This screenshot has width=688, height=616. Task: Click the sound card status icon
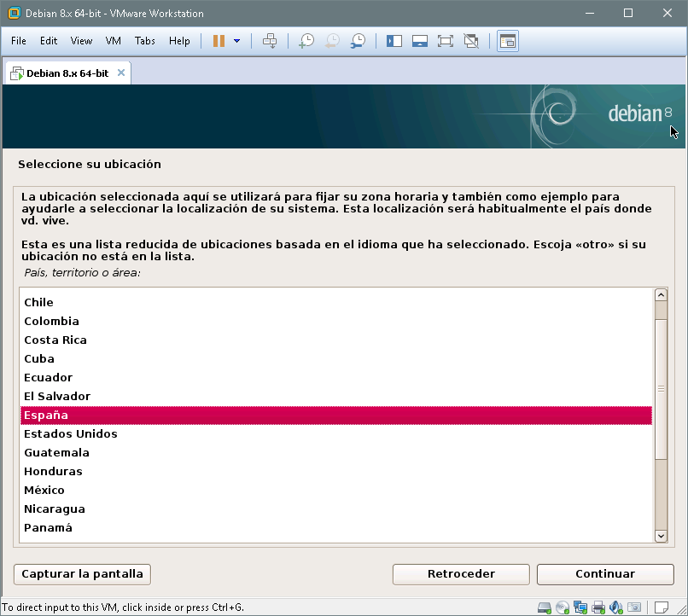click(x=615, y=607)
